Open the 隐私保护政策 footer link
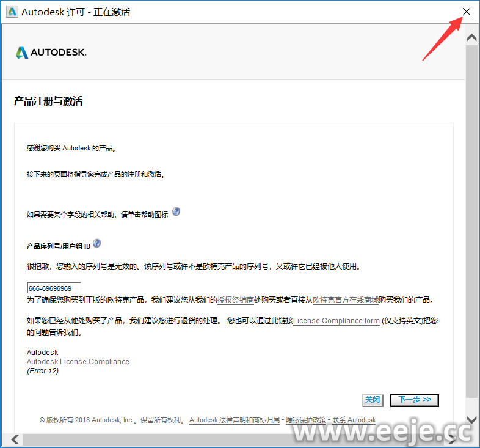 tap(306, 420)
